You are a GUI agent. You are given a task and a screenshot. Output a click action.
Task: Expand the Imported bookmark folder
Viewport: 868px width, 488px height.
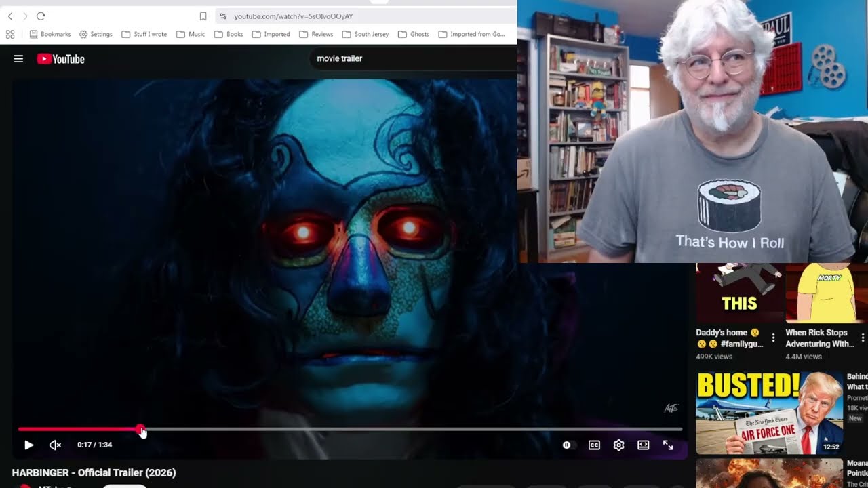(x=271, y=34)
